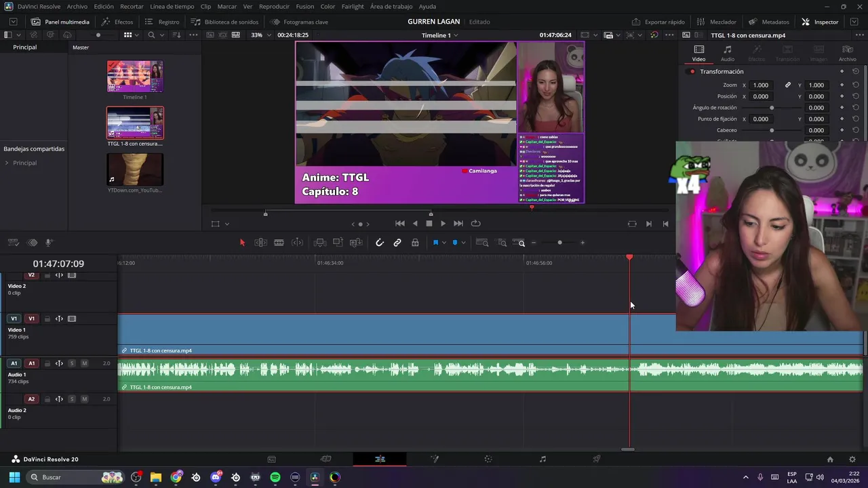
Task: Play the timeline in reverse
Action: click(x=415, y=224)
